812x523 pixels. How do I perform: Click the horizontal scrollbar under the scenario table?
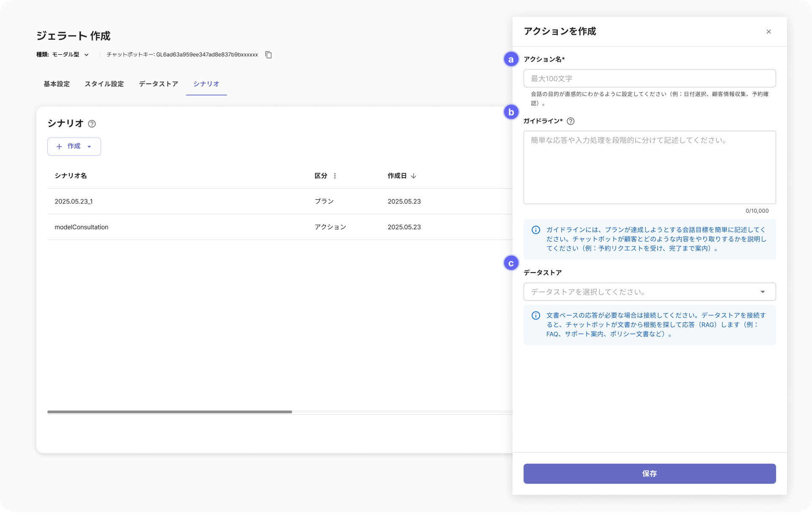tap(170, 412)
